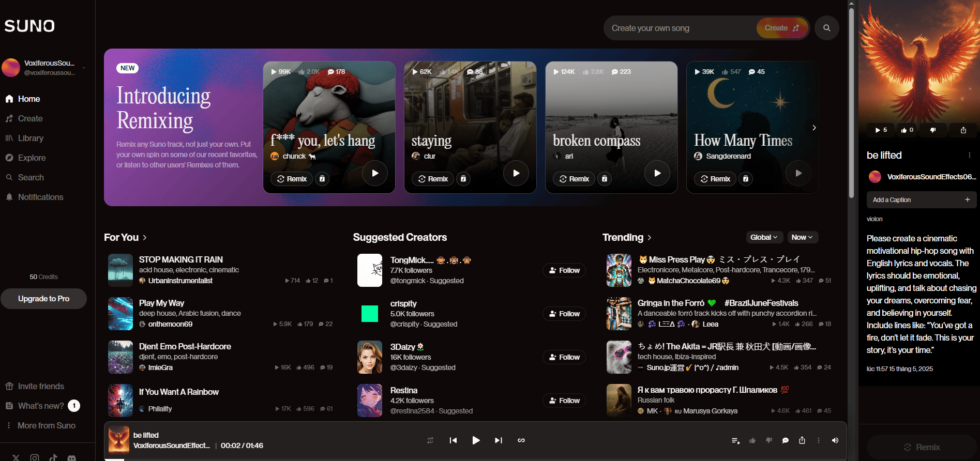Screen dimensions: 980x461
Task: Click the main page vertical scrollbar
Action: click(851, 103)
